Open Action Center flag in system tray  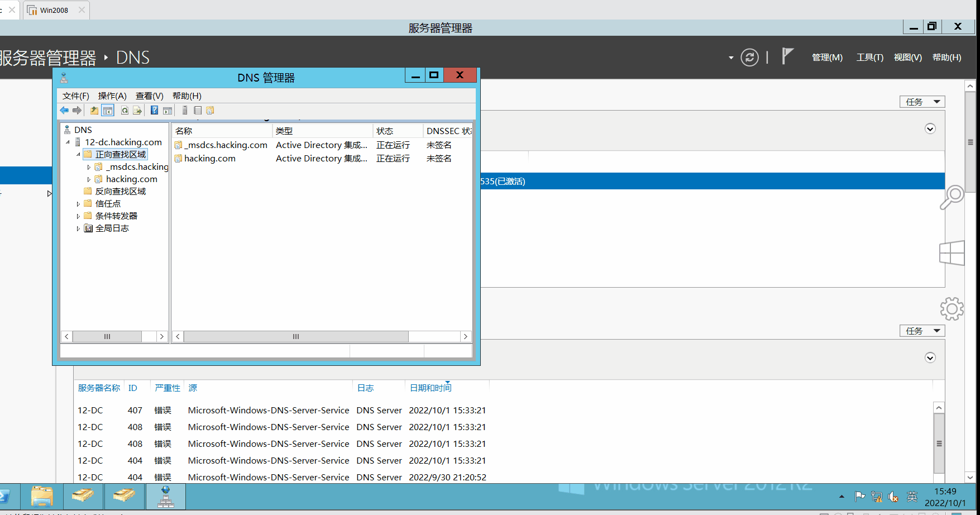pos(860,497)
